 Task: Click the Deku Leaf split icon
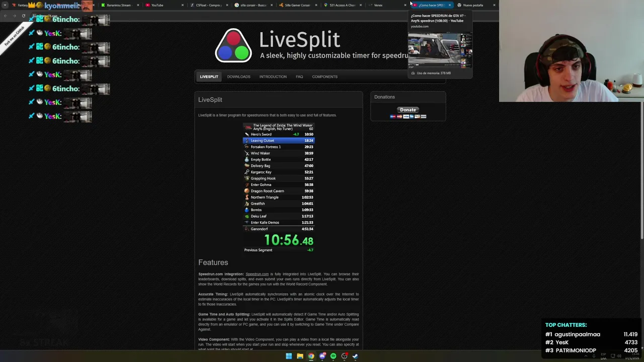coord(247,216)
